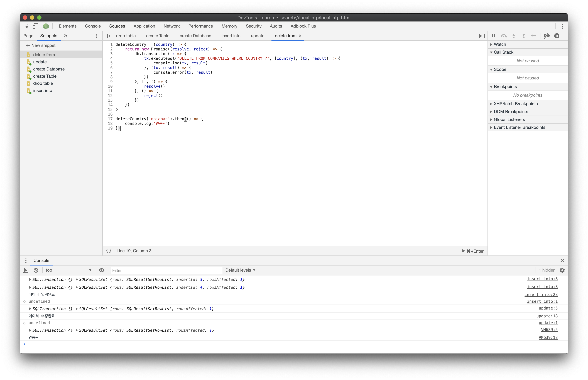Click the pause on exceptions icon
Screen dimensions: 588x380
click(x=557, y=36)
